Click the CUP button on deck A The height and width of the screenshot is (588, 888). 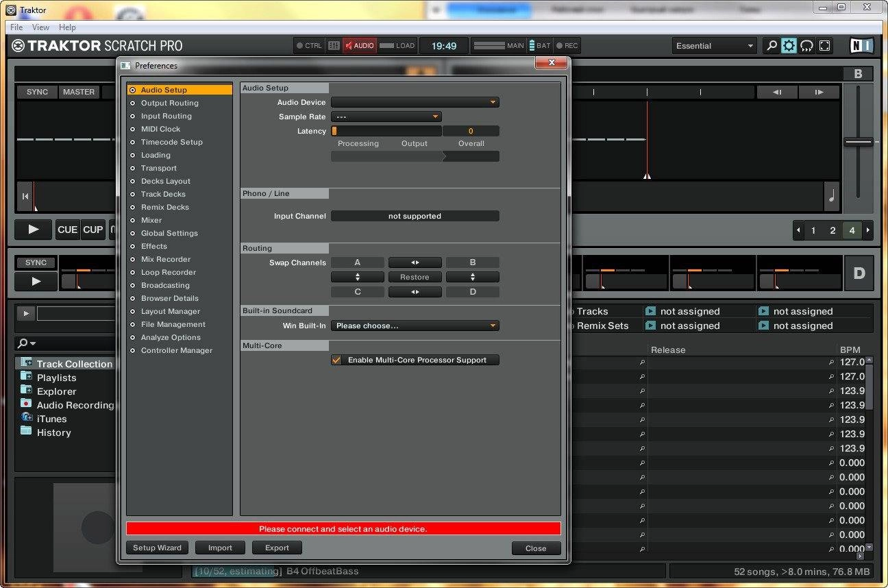click(x=93, y=230)
